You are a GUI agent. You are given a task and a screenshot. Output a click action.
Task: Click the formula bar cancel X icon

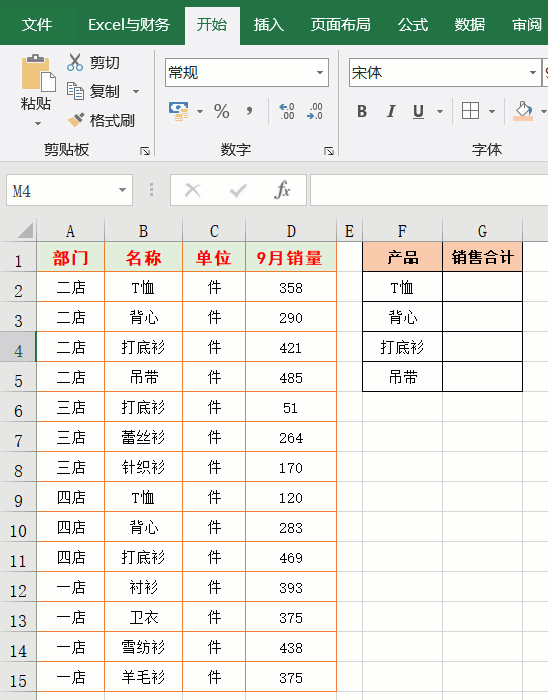[x=192, y=190]
